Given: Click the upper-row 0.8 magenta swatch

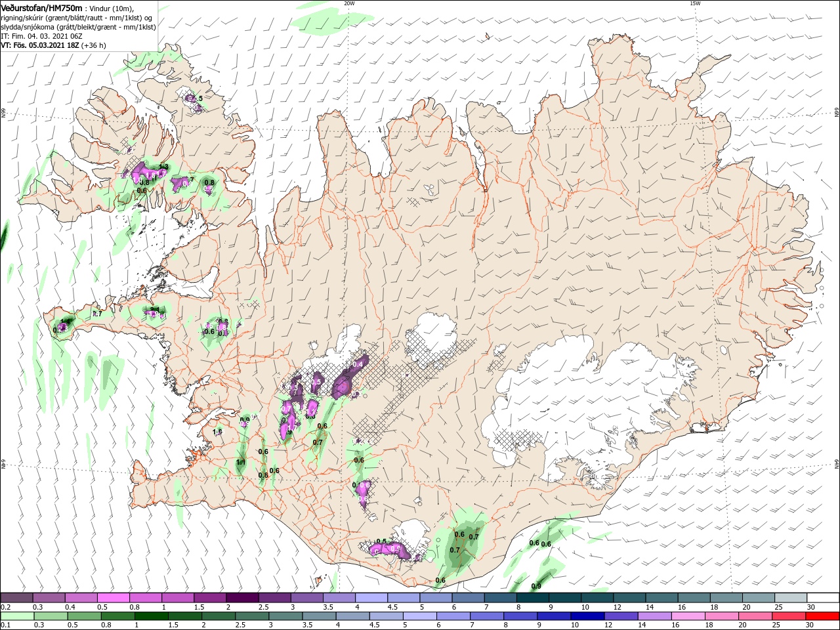Looking at the screenshot, I should 145,598.
